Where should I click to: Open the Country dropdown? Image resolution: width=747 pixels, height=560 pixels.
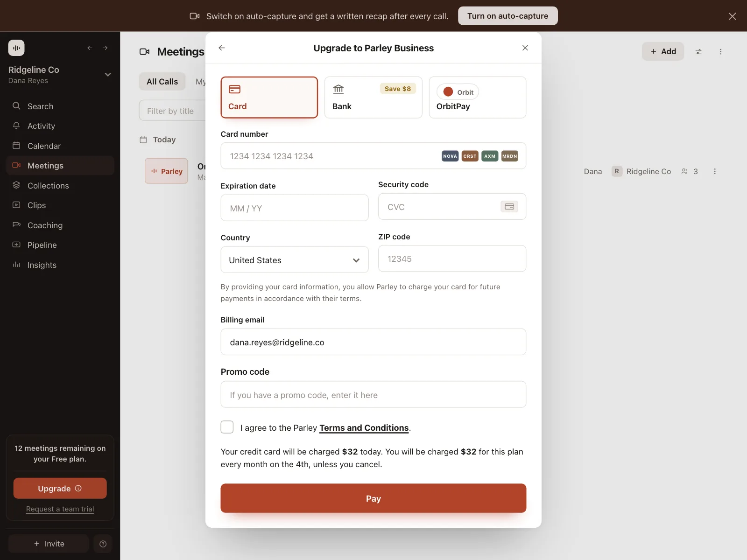(295, 260)
